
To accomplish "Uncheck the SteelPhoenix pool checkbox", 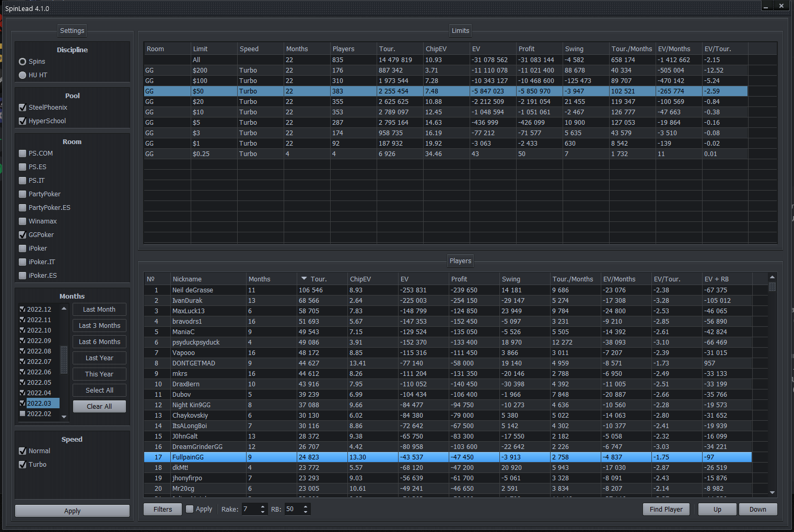I will pos(22,108).
